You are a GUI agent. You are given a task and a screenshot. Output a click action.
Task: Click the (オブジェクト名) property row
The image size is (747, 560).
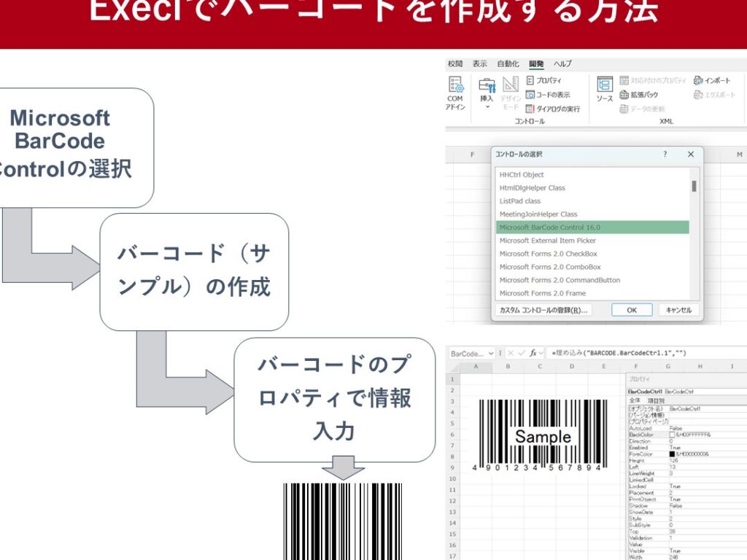point(687,409)
